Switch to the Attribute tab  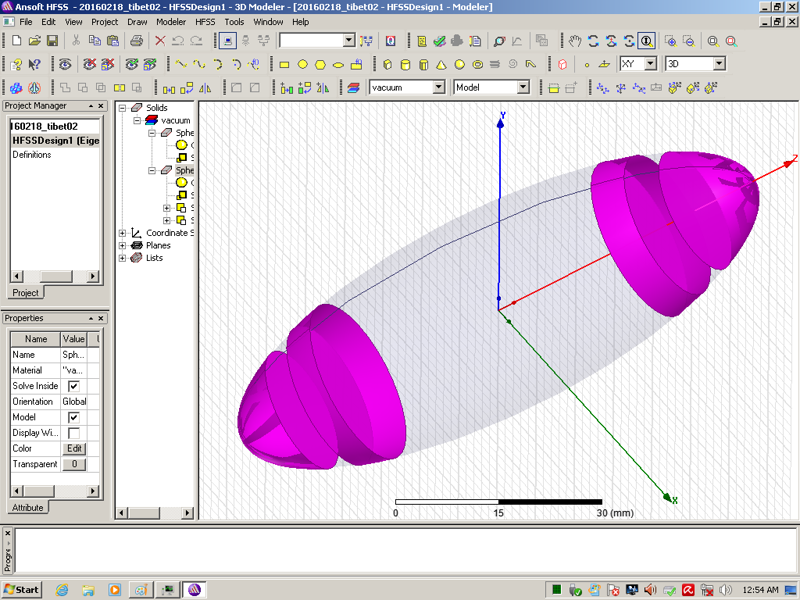tap(27, 507)
